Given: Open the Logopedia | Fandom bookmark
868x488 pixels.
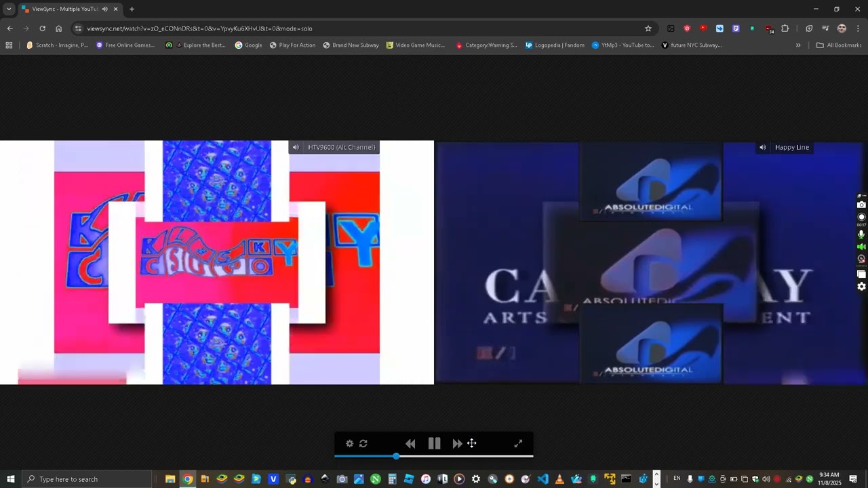Looking at the screenshot, I should pyautogui.click(x=555, y=45).
